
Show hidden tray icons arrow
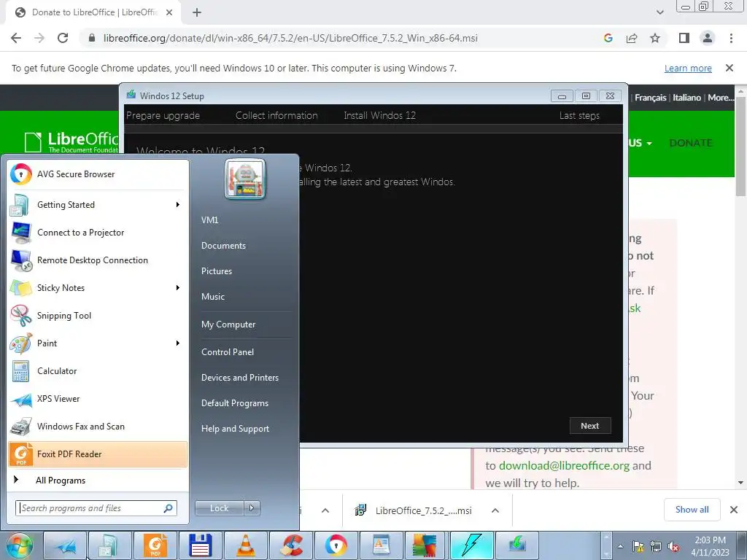coord(620,546)
